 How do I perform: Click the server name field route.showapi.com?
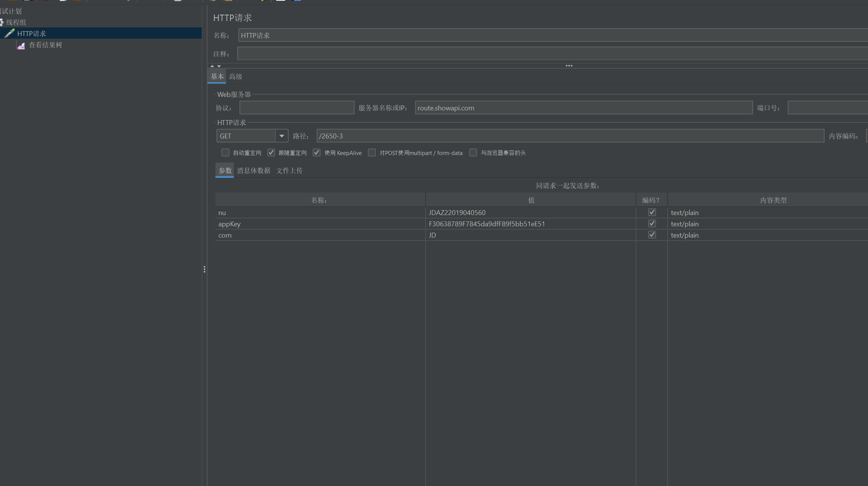click(x=583, y=108)
